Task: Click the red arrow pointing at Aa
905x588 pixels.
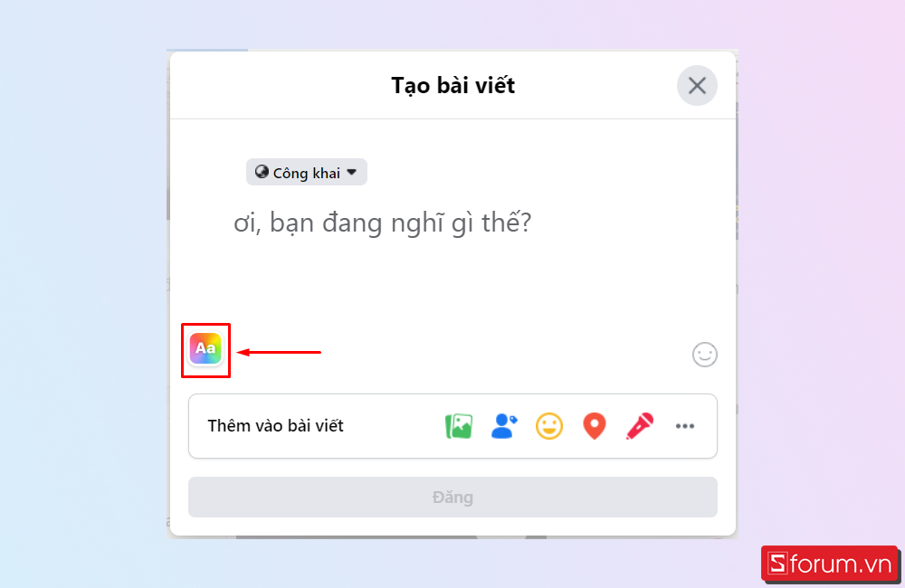Action: pyautogui.click(x=279, y=352)
